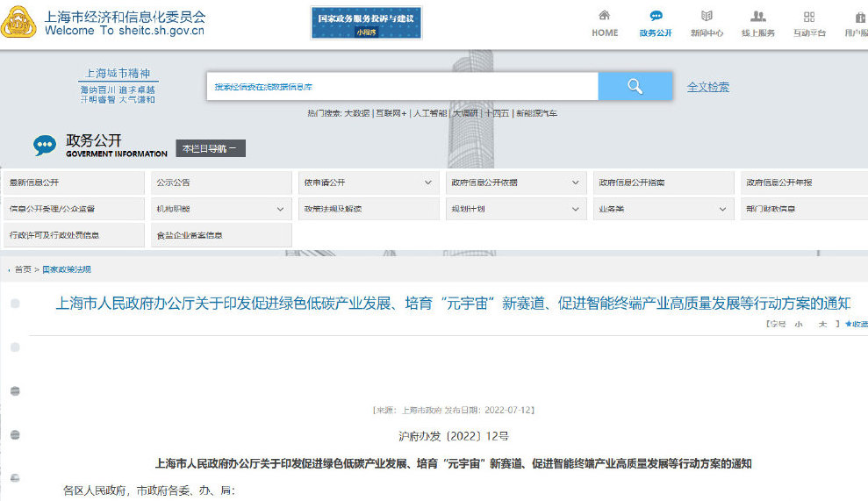The image size is (868, 501).
Task: Click the Shanghai commission emblem logo
Action: pos(19,22)
